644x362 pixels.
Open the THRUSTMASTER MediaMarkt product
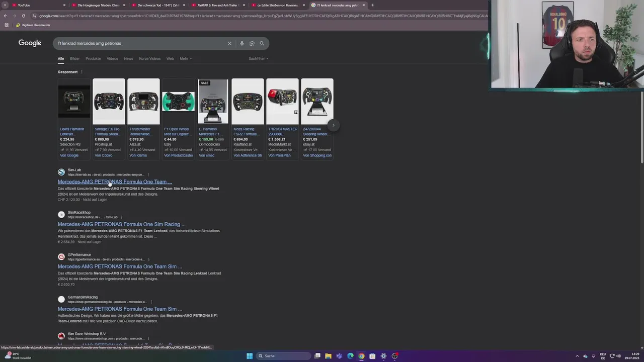pyautogui.click(x=282, y=118)
